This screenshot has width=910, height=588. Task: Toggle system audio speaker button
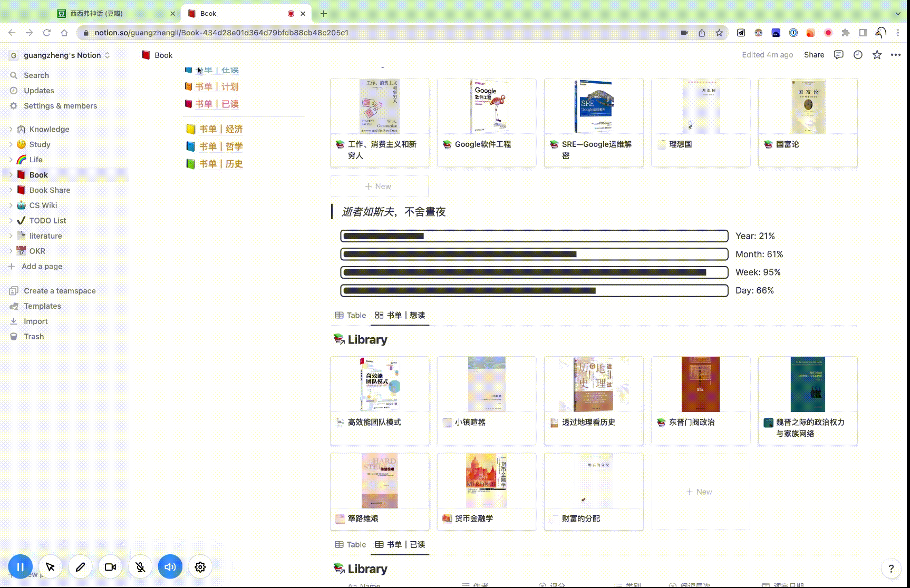[170, 567]
